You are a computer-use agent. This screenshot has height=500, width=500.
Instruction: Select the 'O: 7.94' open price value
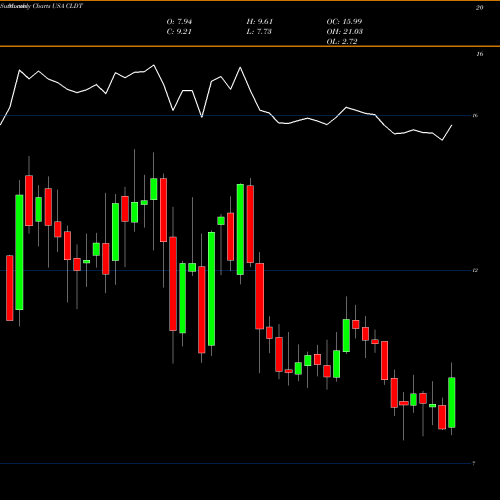179,22
